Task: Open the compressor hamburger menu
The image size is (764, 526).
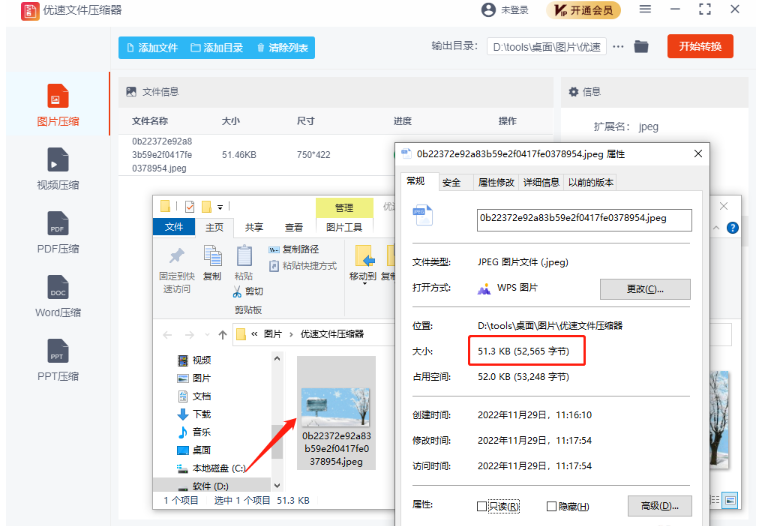Action: (x=645, y=9)
